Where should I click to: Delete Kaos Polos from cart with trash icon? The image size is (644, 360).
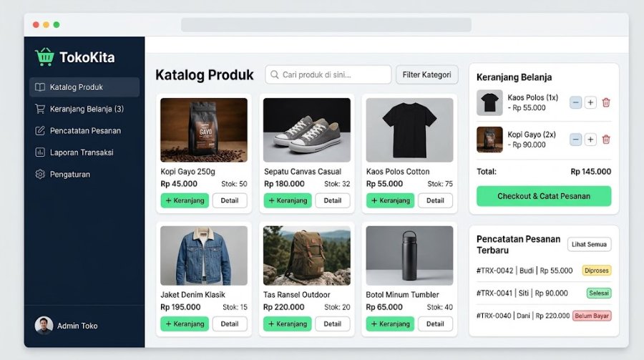[606, 102]
